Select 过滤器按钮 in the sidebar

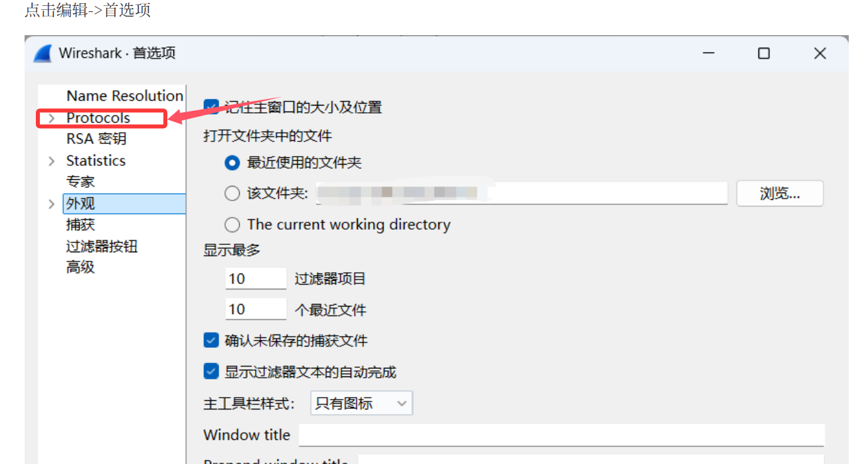[x=102, y=246]
